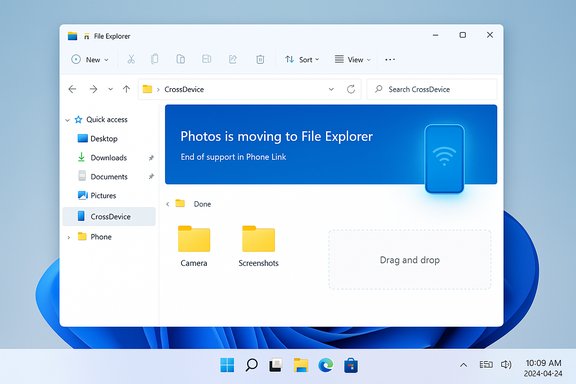Image resolution: width=576 pixels, height=384 pixels.
Task: Open the Sort dropdown
Action: click(302, 60)
